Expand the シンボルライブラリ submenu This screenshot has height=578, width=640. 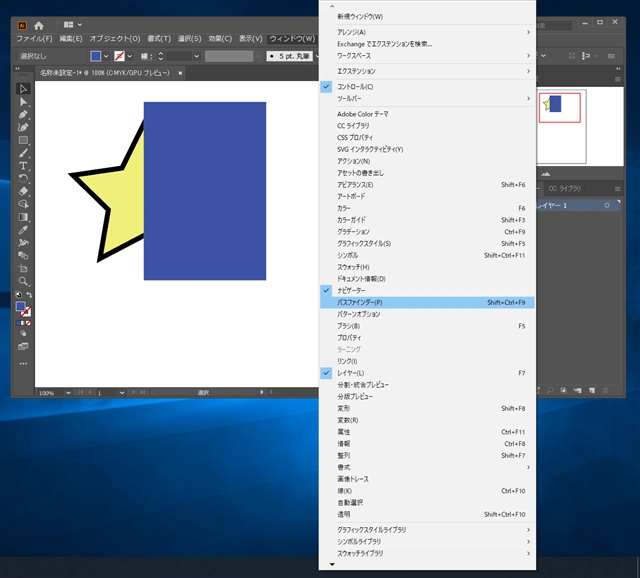(427, 542)
